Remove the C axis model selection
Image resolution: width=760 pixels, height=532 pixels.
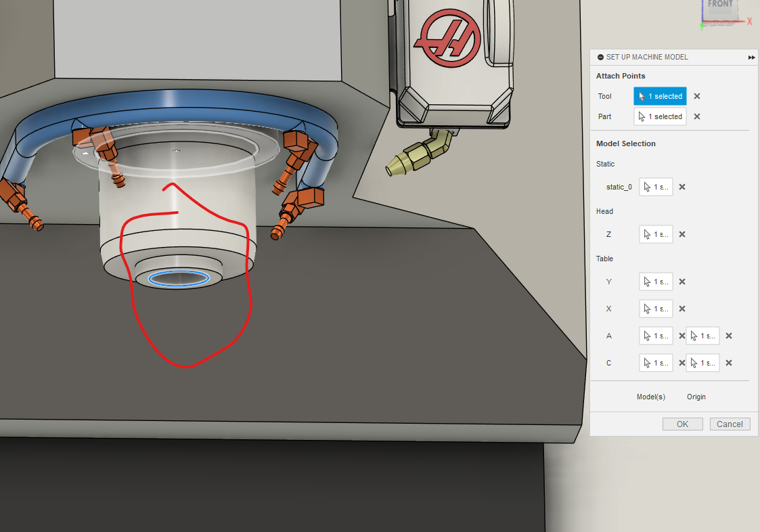pyautogui.click(x=681, y=363)
